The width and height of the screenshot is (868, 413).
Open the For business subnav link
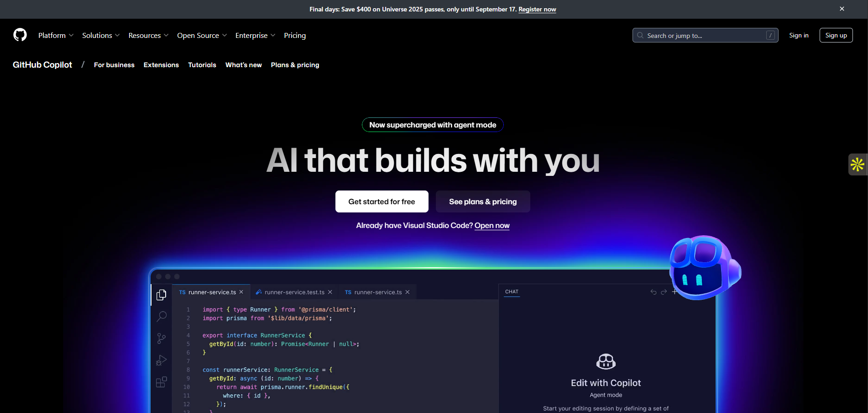click(x=114, y=65)
